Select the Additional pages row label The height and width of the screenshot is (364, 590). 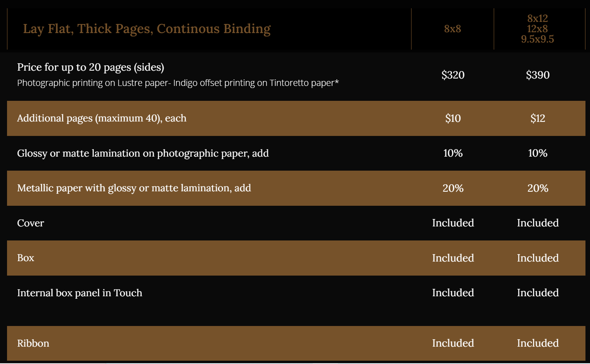click(102, 118)
